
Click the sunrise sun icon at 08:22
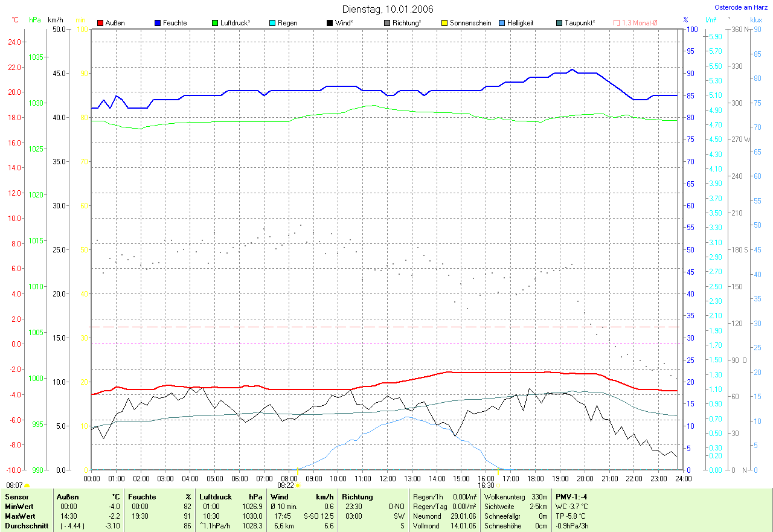point(298,485)
